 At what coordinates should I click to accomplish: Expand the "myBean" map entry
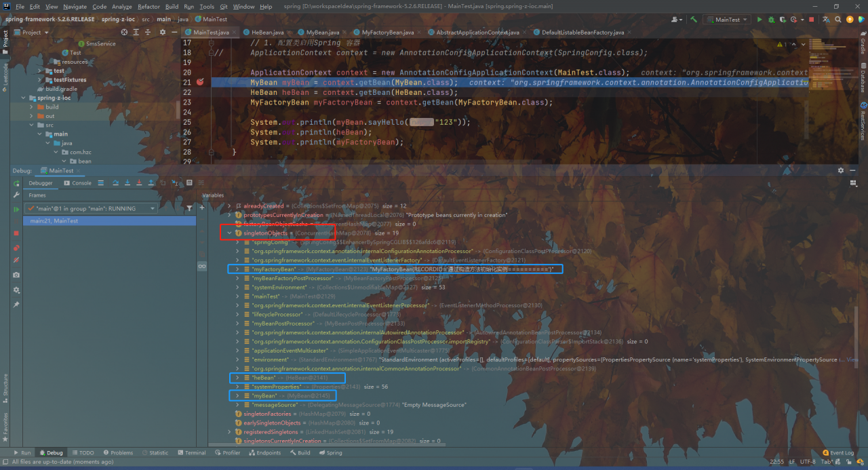tap(237, 396)
